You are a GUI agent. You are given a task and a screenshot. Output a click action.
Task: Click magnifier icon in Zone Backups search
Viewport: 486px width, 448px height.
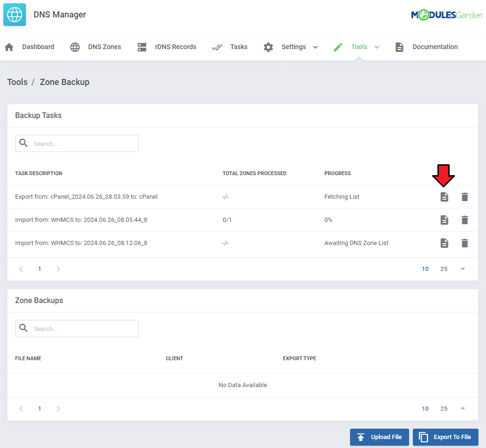pos(24,328)
